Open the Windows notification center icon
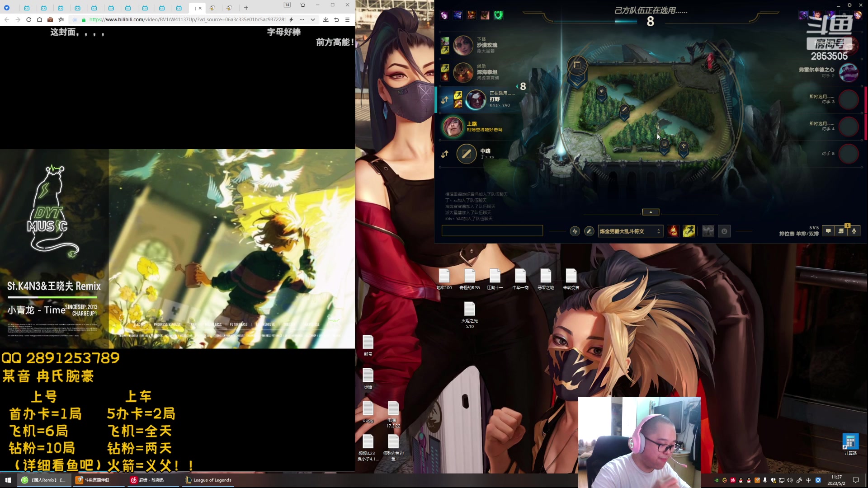This screenshot has height=488, width=868. [x=856, y=480]
